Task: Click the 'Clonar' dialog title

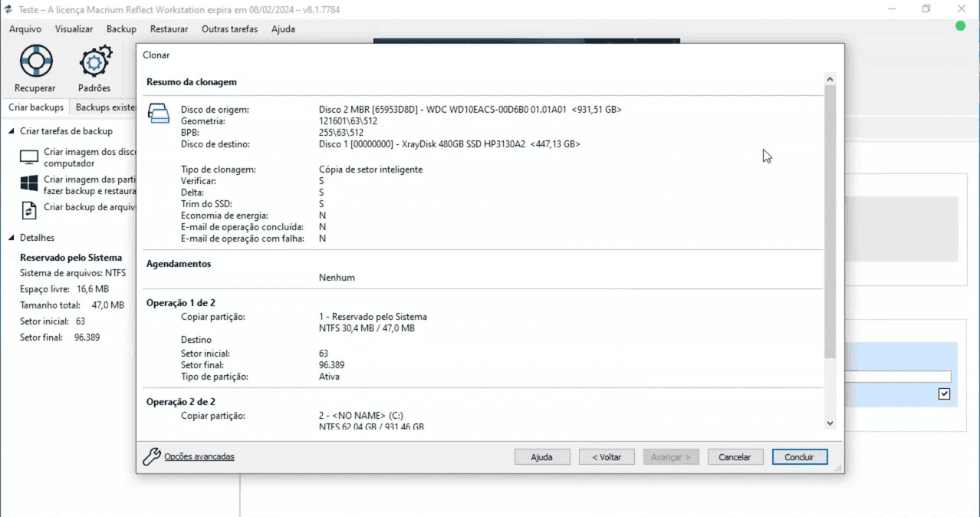Action: coord(156,55)
